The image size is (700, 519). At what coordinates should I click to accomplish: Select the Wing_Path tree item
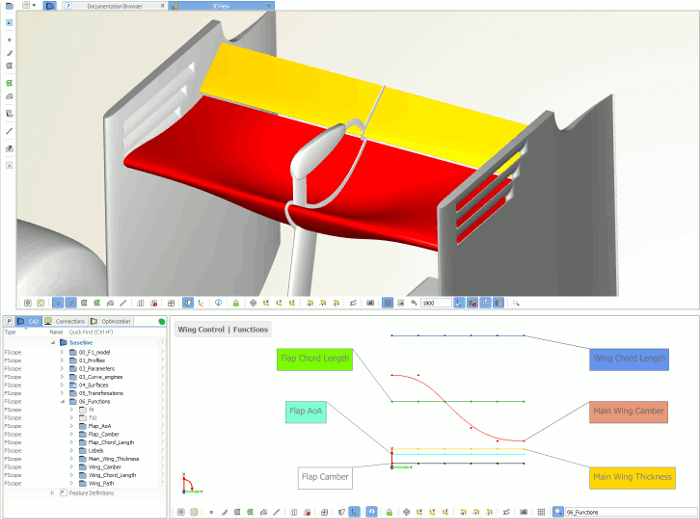(101, 483)
